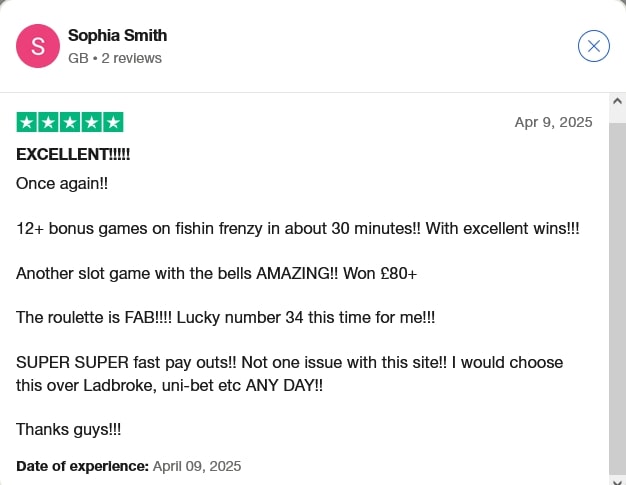Click the second green rating star
This screenshot has height=485, width=626.
coord(48,123)
